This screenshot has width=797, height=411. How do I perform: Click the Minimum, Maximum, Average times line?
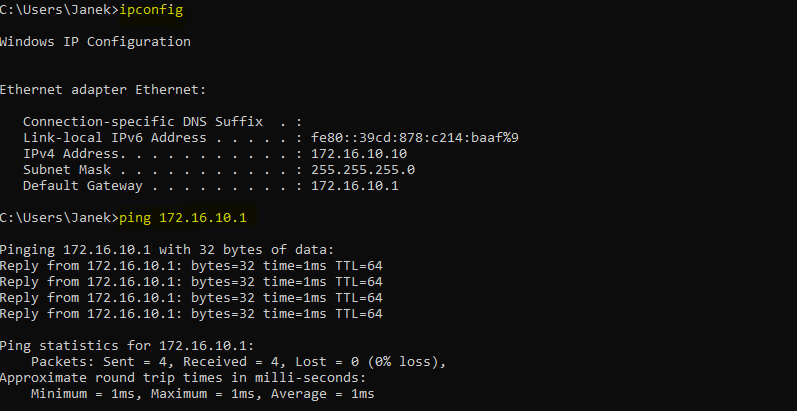coord(202,394)
